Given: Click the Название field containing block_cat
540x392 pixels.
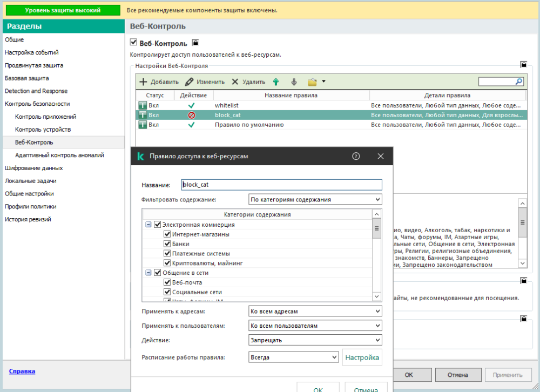Looking at the screenshot, I should (x=282, y=185).
